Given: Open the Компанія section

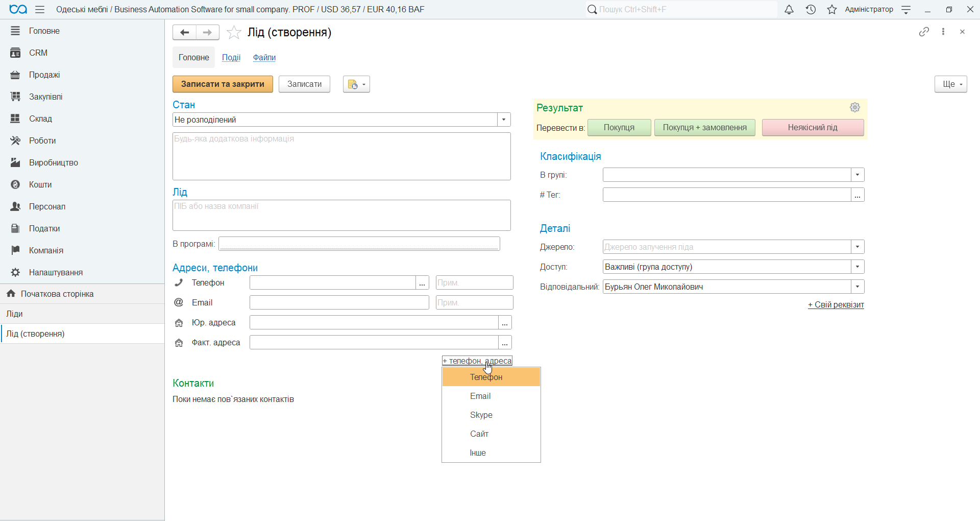Looking at the screenshot, I should click(x=82, y=250).
